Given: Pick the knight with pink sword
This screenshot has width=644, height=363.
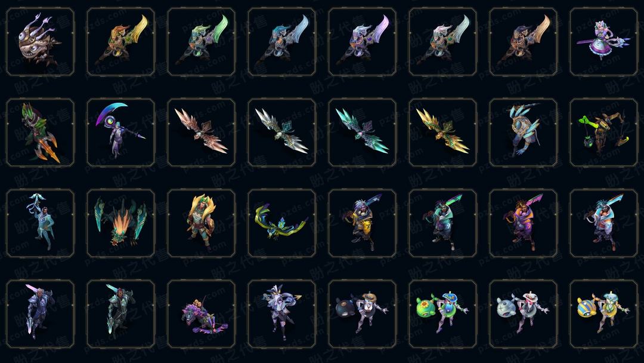Looking at the screenshot, I should [x=41, y=314].
